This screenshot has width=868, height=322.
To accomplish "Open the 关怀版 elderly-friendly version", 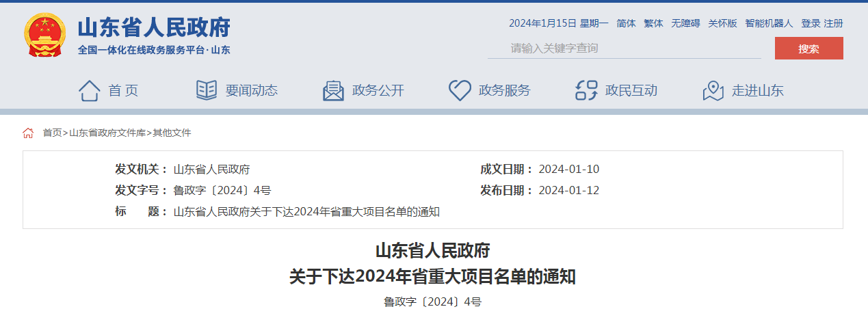I will 722,23.
